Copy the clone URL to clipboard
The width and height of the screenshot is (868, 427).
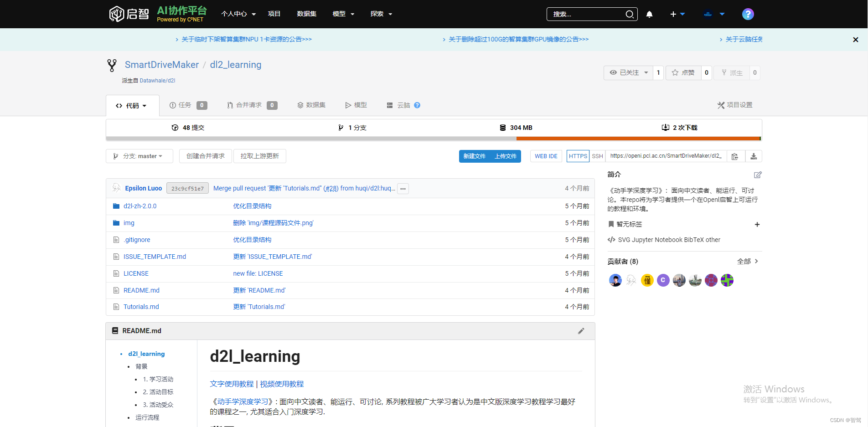(x=735, y=156)
